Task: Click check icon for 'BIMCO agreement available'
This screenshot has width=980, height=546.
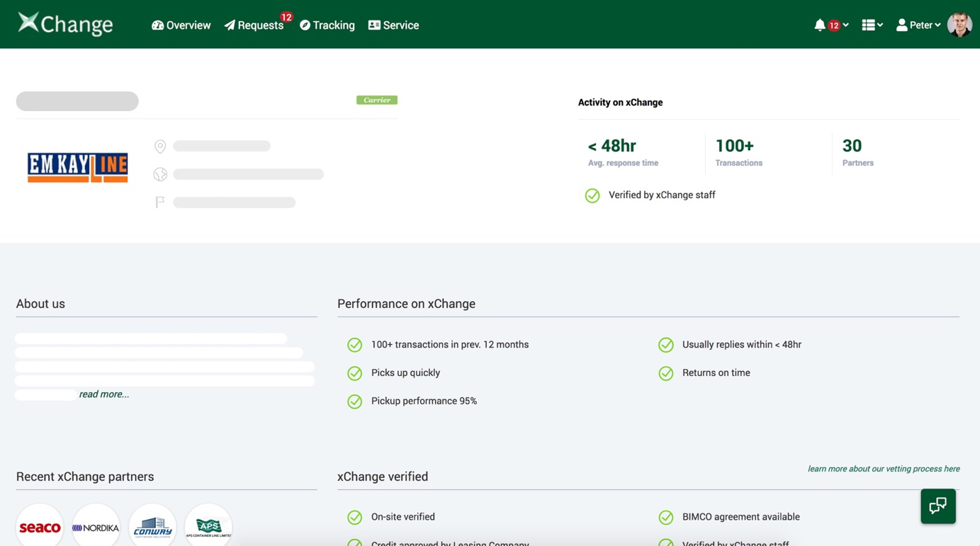Action: pos(666,518)
